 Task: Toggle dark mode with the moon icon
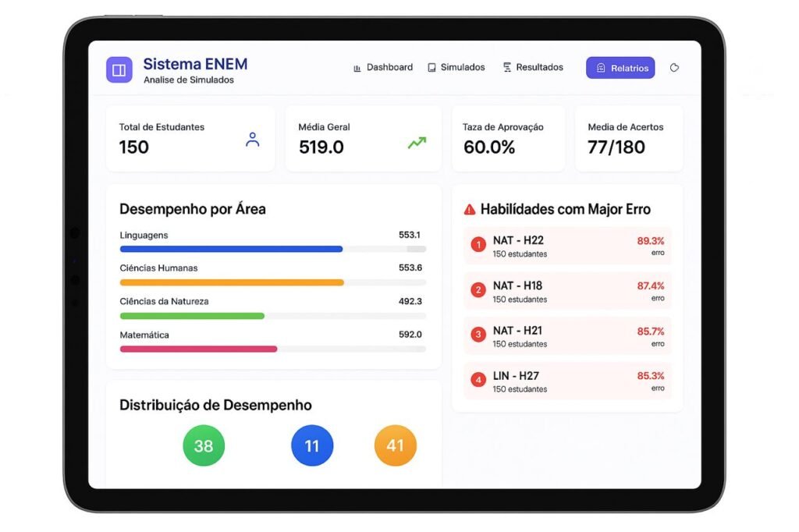pyautogui.click(x=675, y=68)
